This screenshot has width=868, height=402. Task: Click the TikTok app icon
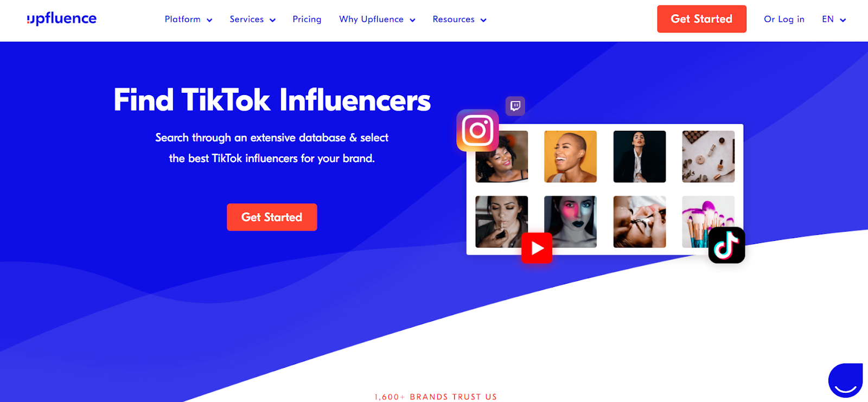[x=726, y=245]
